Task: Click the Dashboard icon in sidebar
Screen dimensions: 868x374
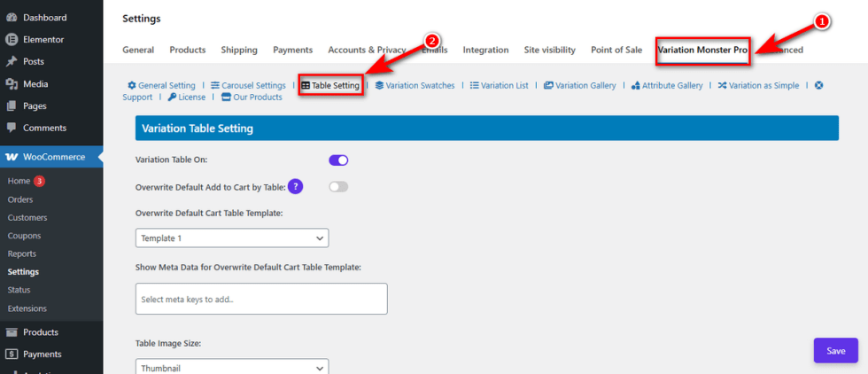Action: 11,18
